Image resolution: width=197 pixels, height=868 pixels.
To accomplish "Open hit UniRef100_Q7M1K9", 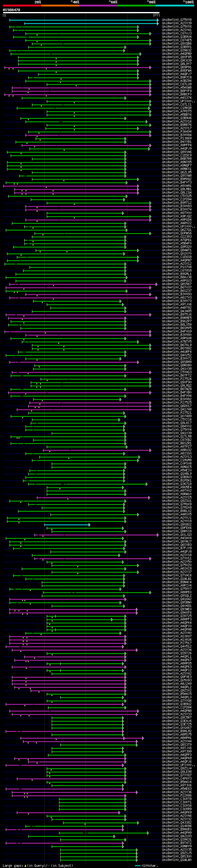I will [x=177, y=504].
